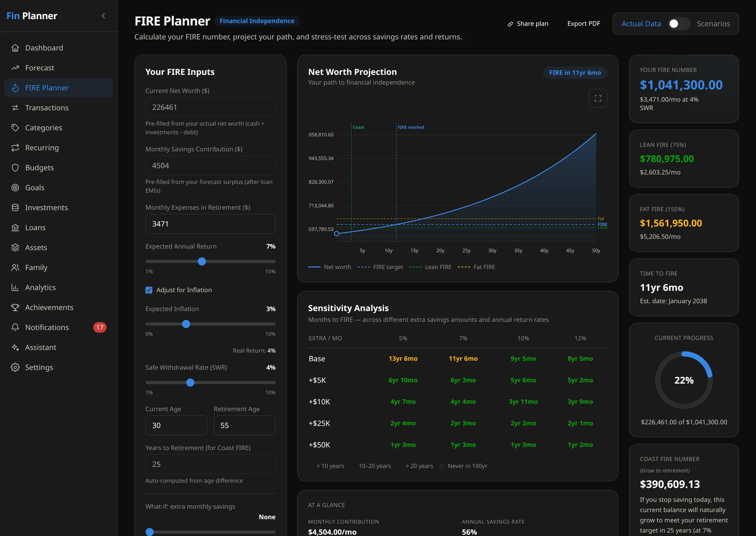Click the Categories tag icon
The width and height of the screenshot is (756, 536).
click(15, 128)
